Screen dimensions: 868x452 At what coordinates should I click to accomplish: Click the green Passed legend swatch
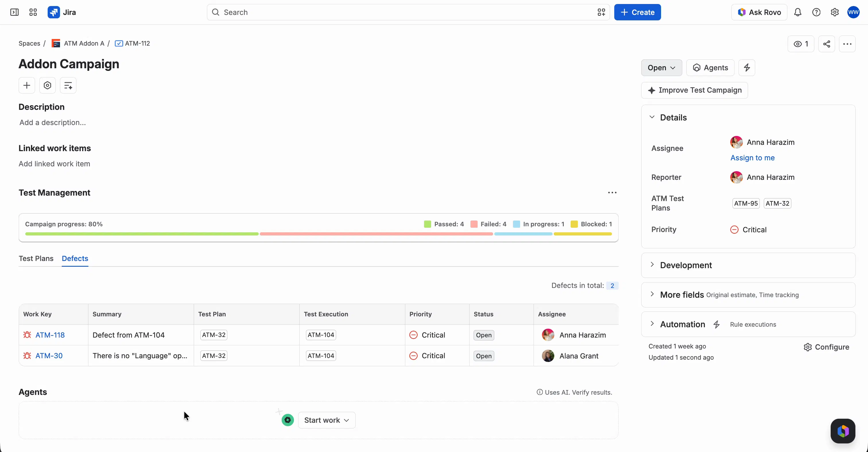(x=427, y=224)
